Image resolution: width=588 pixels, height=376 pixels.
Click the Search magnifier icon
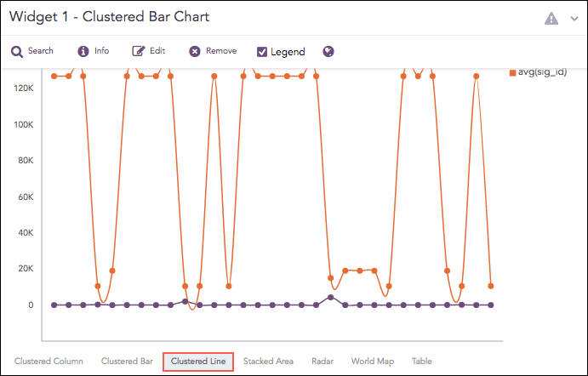16,51
